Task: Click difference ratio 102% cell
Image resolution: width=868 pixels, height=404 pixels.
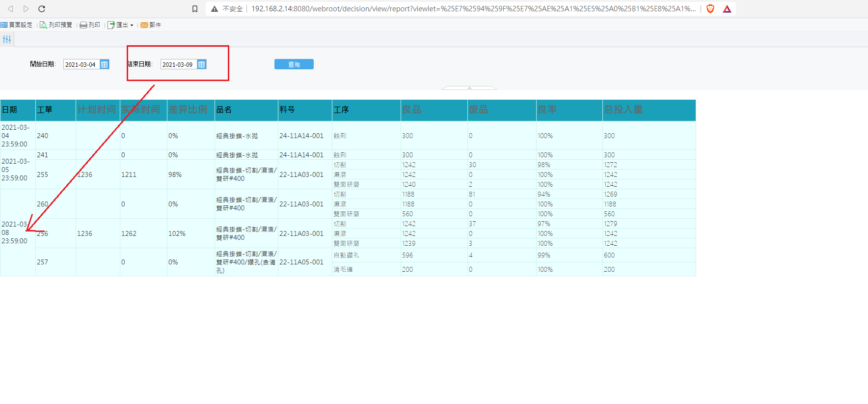Action: (190, 233)
